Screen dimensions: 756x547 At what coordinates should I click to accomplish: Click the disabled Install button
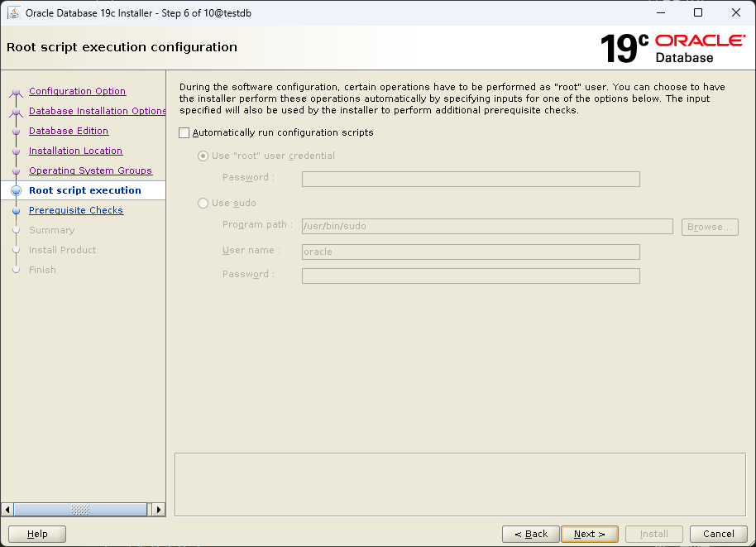pyautogui.click(x=653, y=534)
